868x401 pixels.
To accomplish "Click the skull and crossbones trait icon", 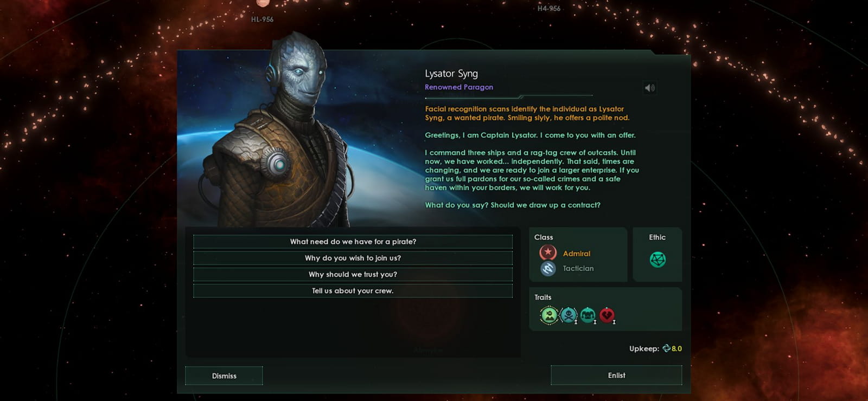I will (569, 315).
